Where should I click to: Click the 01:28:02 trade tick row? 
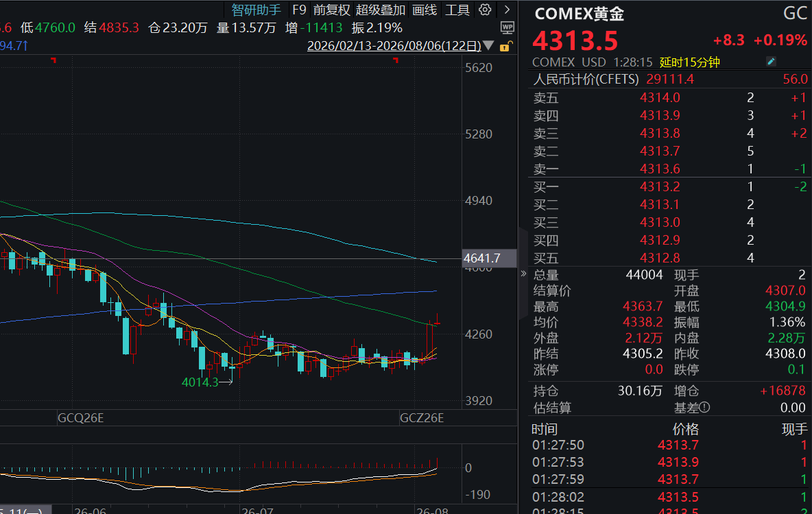pos(669,497)
